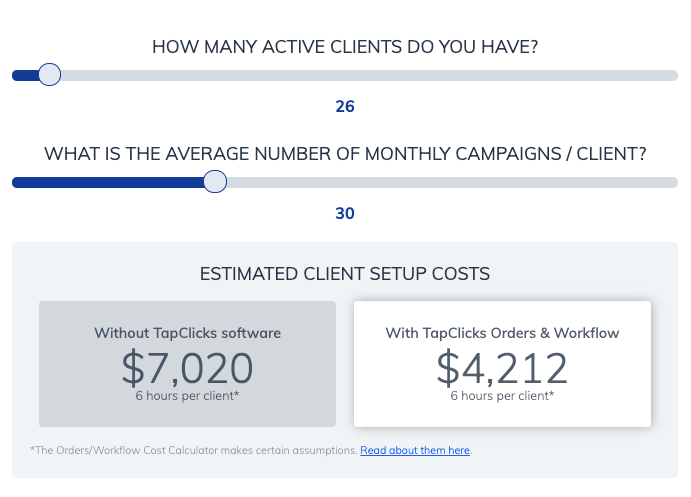The image size is (691, 497).
Task: Click the monthly campaigns slider handle
Action: click(x=215, y=182)
